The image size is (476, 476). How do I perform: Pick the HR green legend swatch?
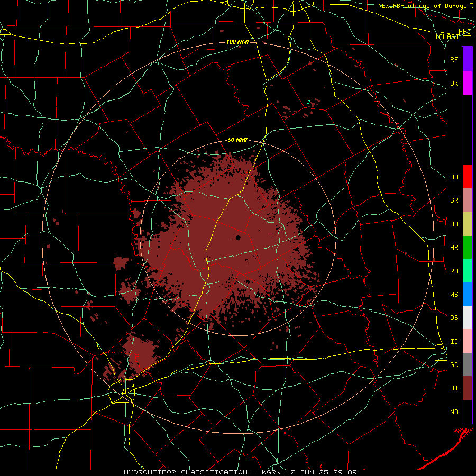pyautogui.click(x=467, y=248)
